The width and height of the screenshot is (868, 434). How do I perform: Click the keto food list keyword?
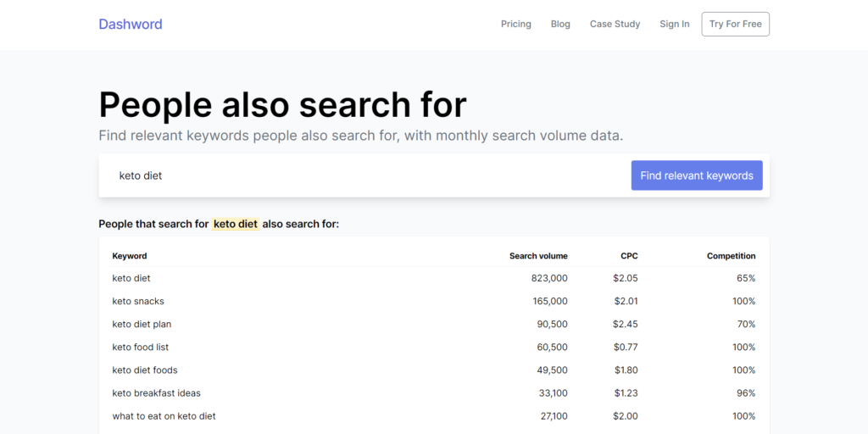pyautogui.click(x=140, y=347)
